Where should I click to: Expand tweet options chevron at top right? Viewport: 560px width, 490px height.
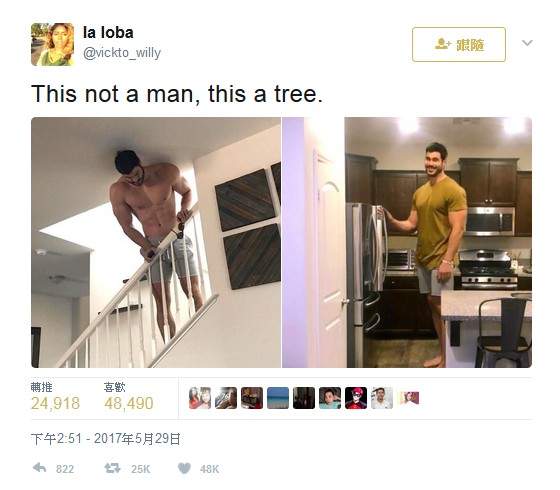pyautogui.click(x=527, y=43)
